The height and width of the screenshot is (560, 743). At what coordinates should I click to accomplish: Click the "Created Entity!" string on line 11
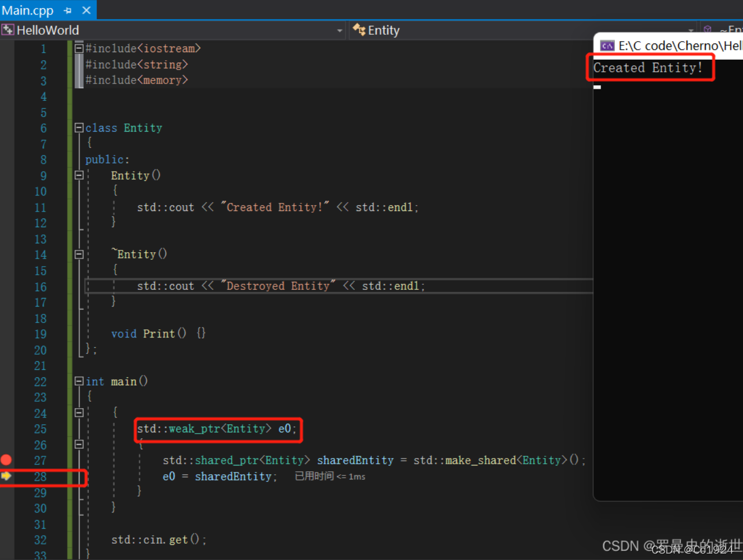tap(275, 207)
